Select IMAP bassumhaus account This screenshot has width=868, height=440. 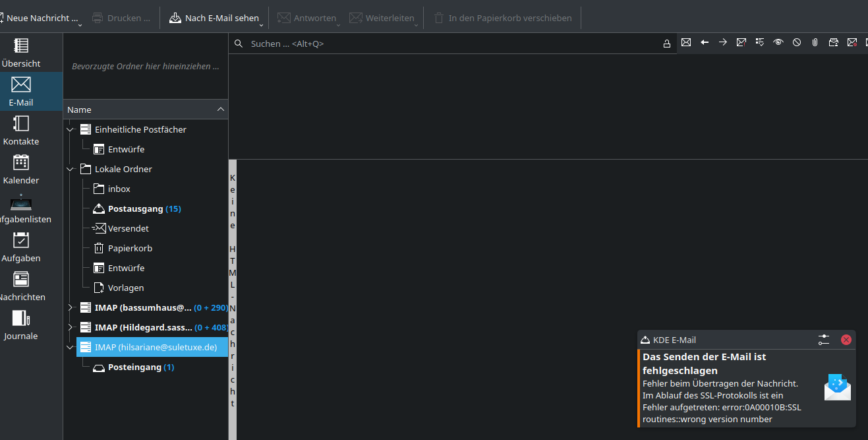click(x=154, y=307)
